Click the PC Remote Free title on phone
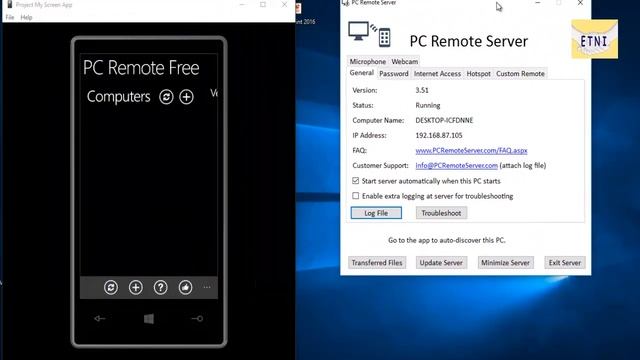640x360 pixels. click(x=141, y=68)
